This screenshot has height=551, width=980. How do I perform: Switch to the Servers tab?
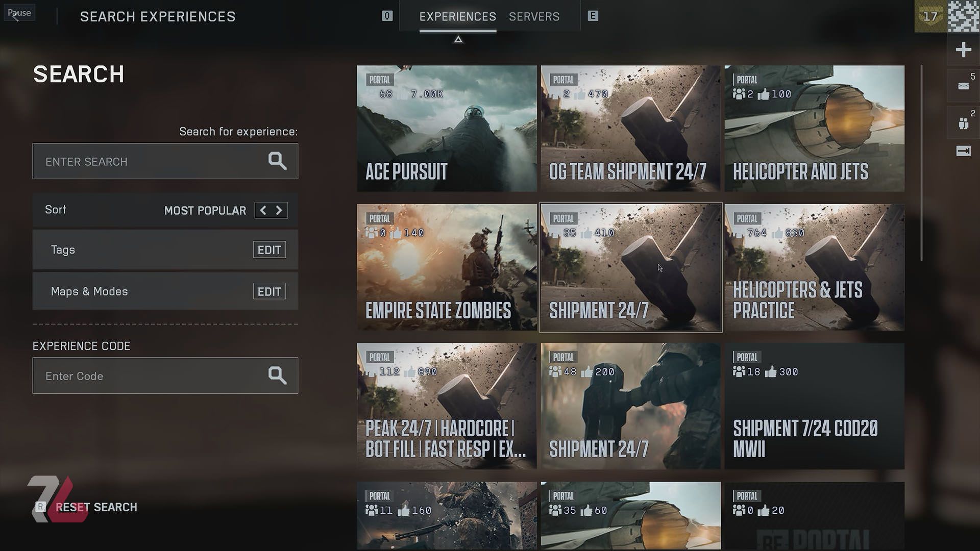[x=534, y=17]
